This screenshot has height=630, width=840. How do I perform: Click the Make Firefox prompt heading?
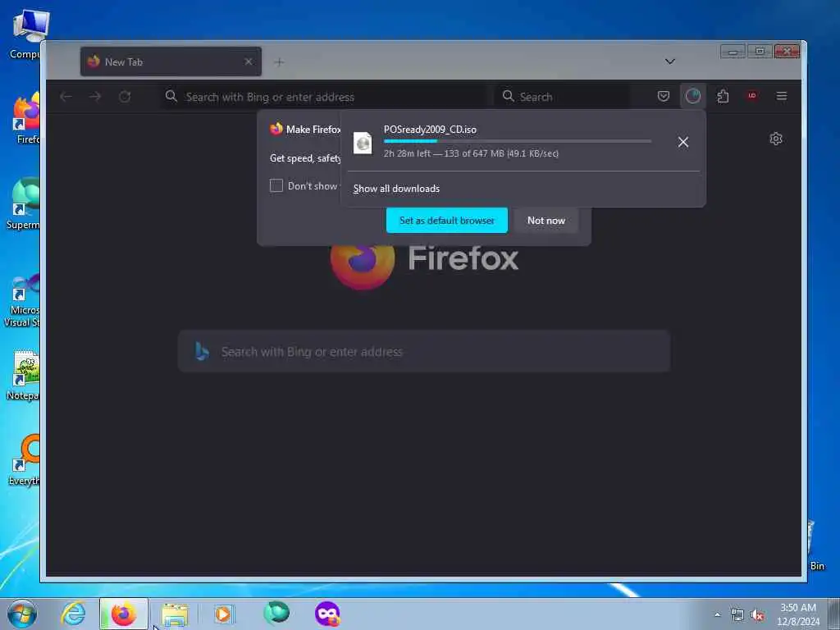[313, 130]
